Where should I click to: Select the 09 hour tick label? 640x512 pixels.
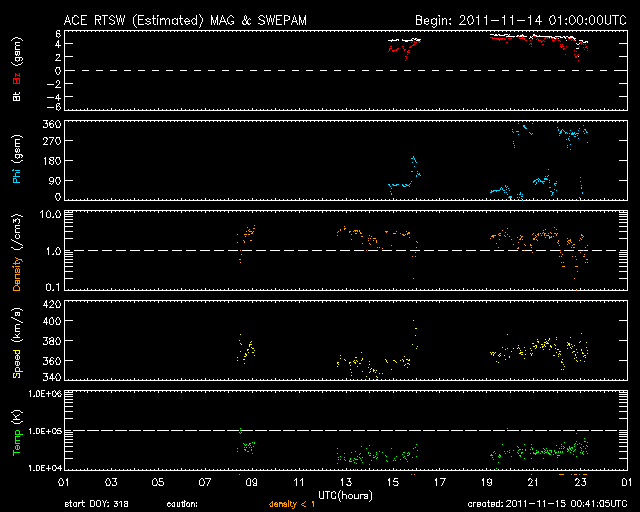[250, 483]
